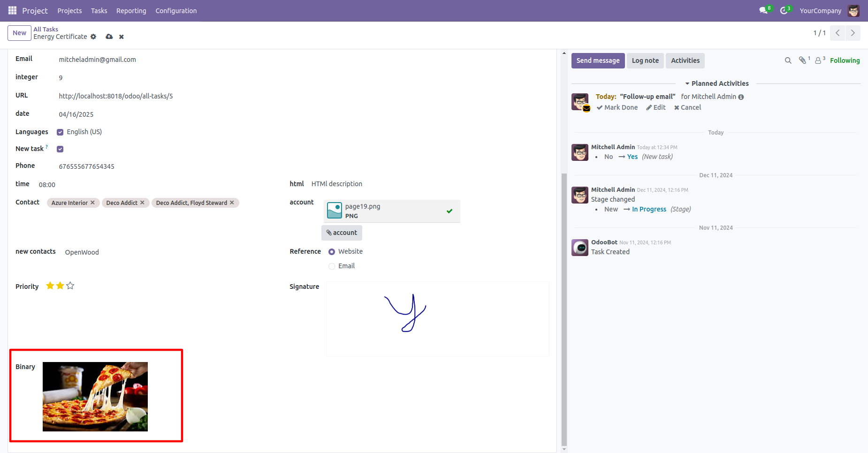
Task: Show info icon for the Follow-up email activity
Action: point(741,97)
